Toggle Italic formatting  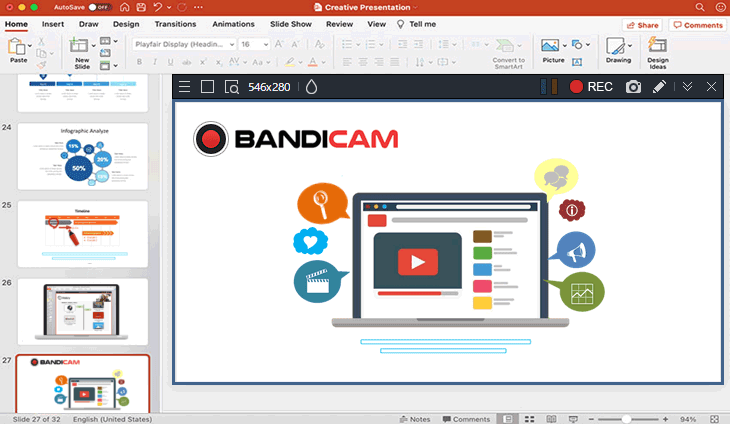[x=155, y=62]
